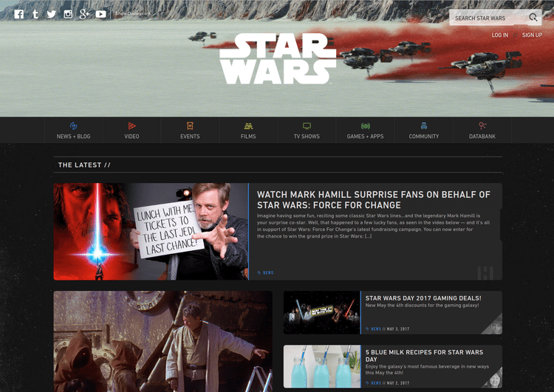This screenshot has height=392, width=554.
Task: Open the TV SHOWS menu item
Action: [307, 137]
